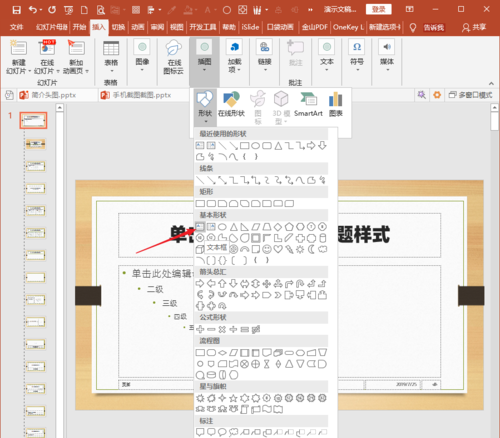This screenshot has height=438, width=500.
Task: Click 告诉我 tell me search
Action: coord(434,27)
